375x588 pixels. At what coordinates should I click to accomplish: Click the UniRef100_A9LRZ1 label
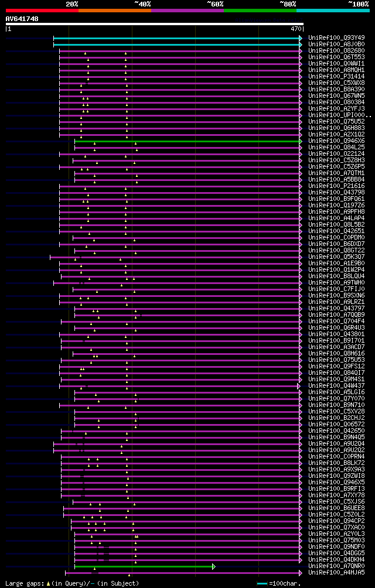[336, 302]
